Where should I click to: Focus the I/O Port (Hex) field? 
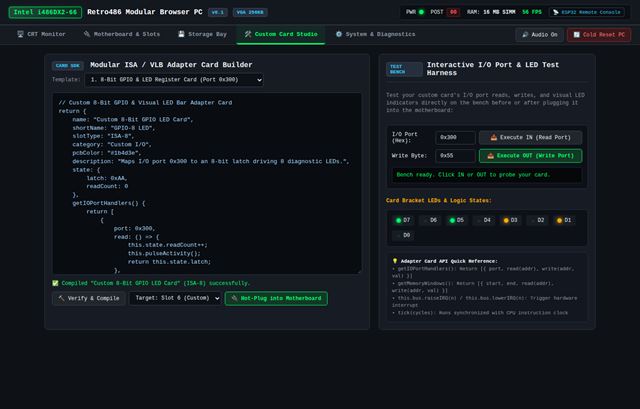pos(455,138)
